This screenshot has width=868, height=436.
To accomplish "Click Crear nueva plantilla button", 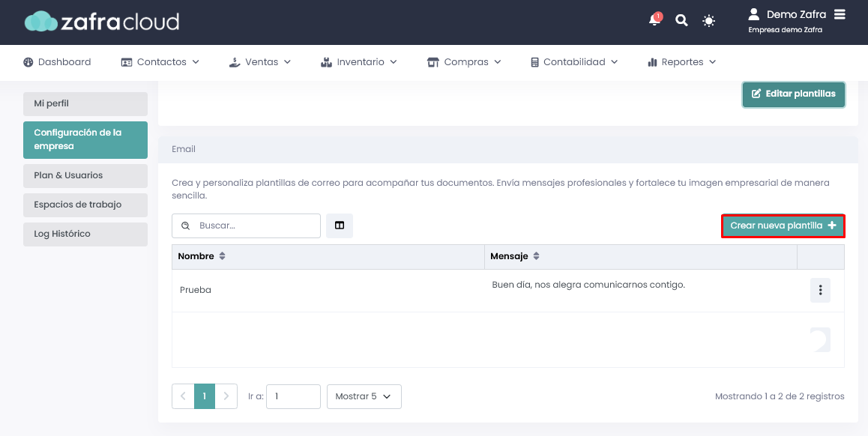I will click(783, 225).
